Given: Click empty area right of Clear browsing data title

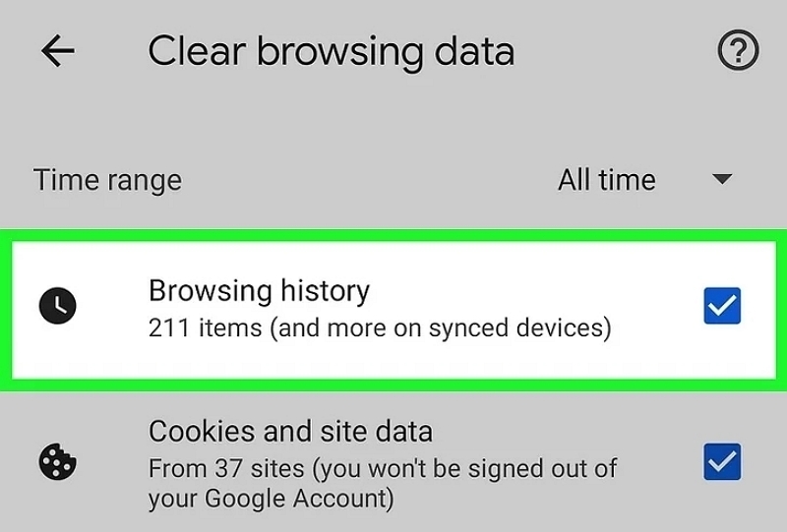Looking at the screenshot, I should point(615,52).
